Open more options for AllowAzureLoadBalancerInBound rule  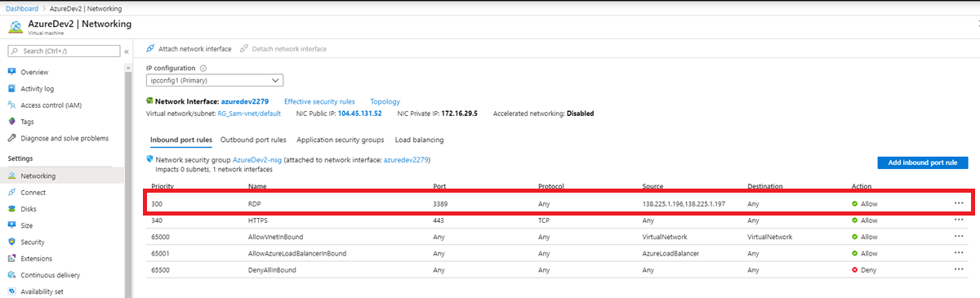point(958,253)
